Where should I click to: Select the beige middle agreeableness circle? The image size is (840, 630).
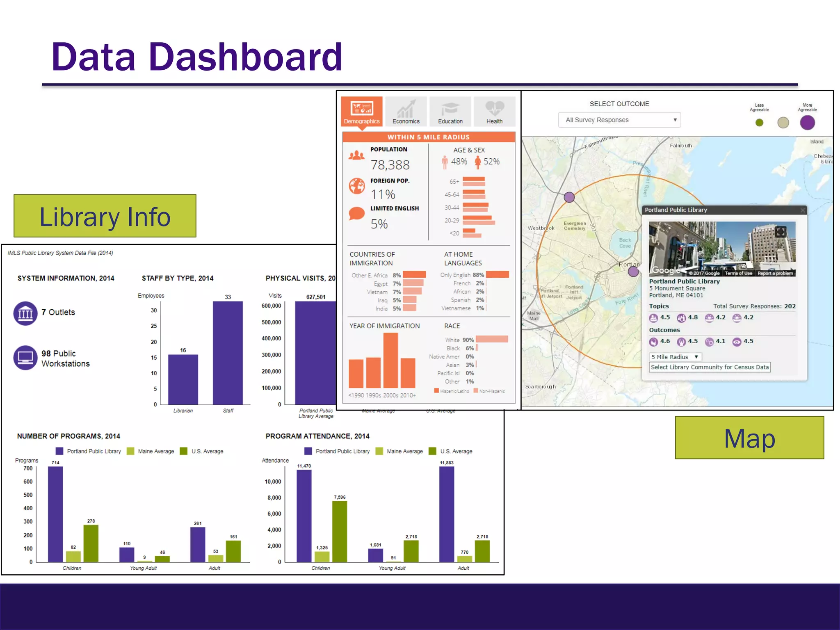click(x=783, y=123)
